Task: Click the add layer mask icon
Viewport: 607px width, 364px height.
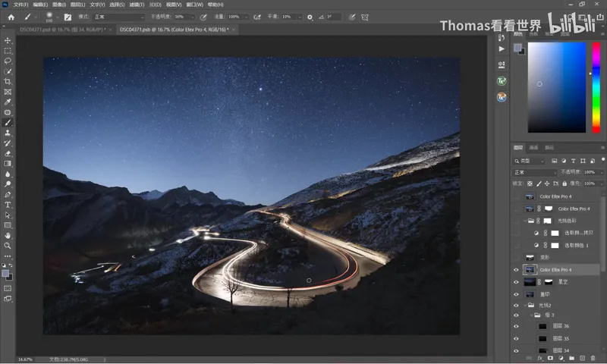Action: coord(550,358)
